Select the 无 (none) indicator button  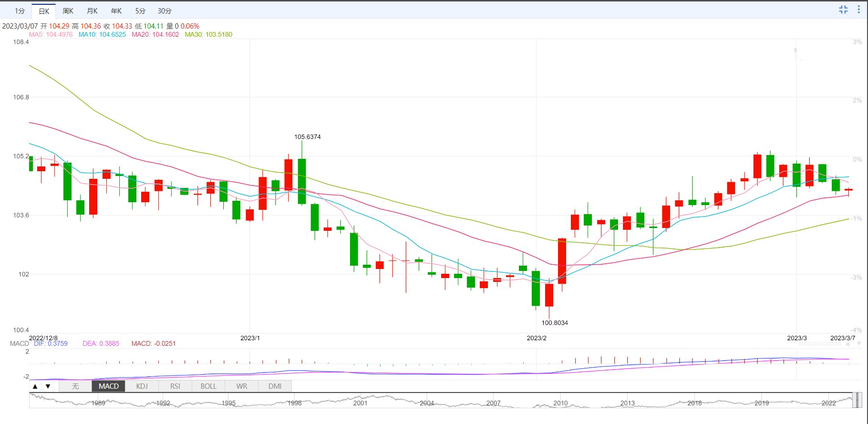click(75, 386)
